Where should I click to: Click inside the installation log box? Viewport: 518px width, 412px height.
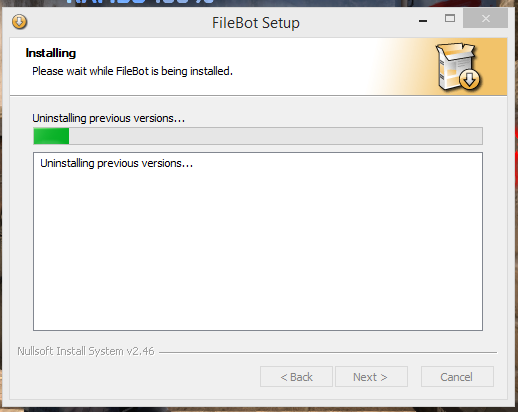click(x=258, y=242)
